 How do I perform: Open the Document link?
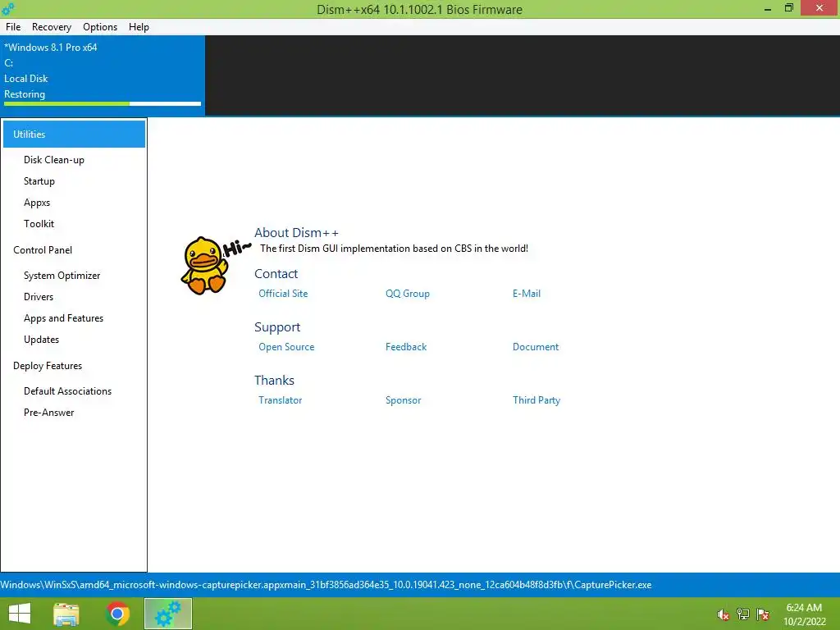click(535, 347)
